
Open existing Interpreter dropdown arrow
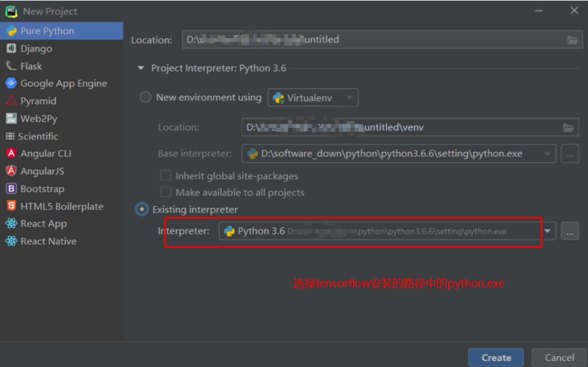548,231
